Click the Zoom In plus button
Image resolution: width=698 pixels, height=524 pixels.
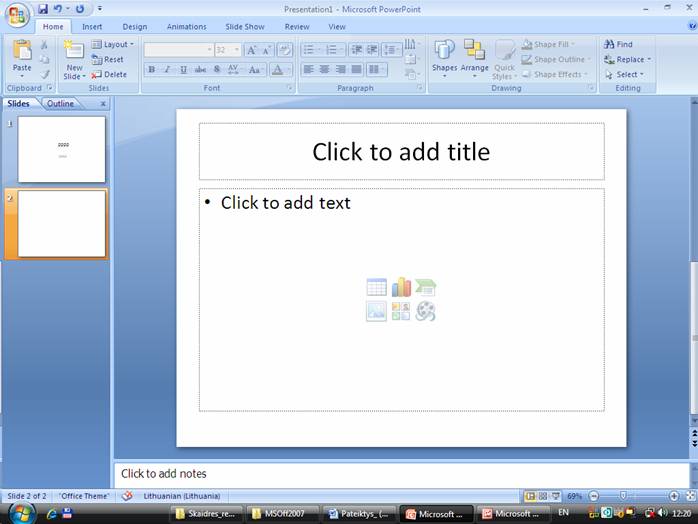click(x=674, y=496)
